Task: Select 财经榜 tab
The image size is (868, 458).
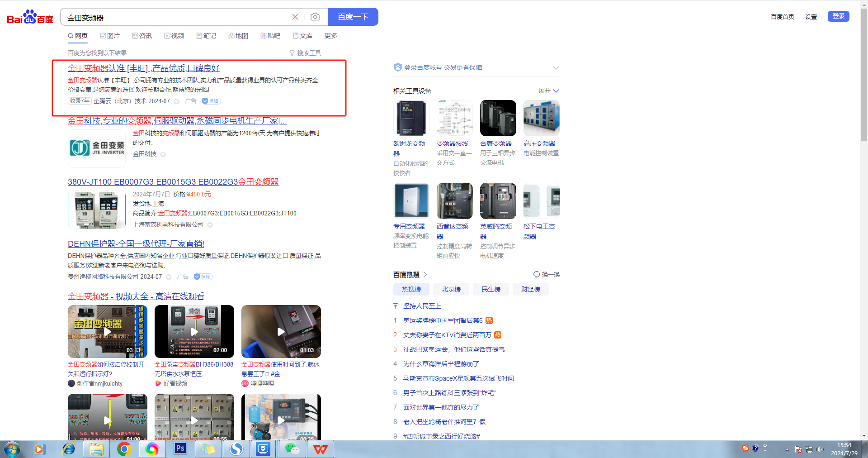Action: click(531, 289)
